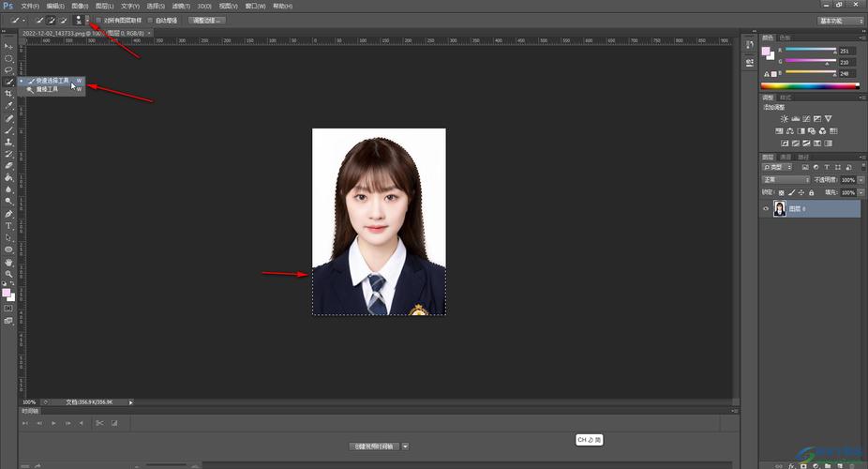Select the Dodge tool
Image resolution: width=868 pixels, height=469 pixels.
(8, 201)
